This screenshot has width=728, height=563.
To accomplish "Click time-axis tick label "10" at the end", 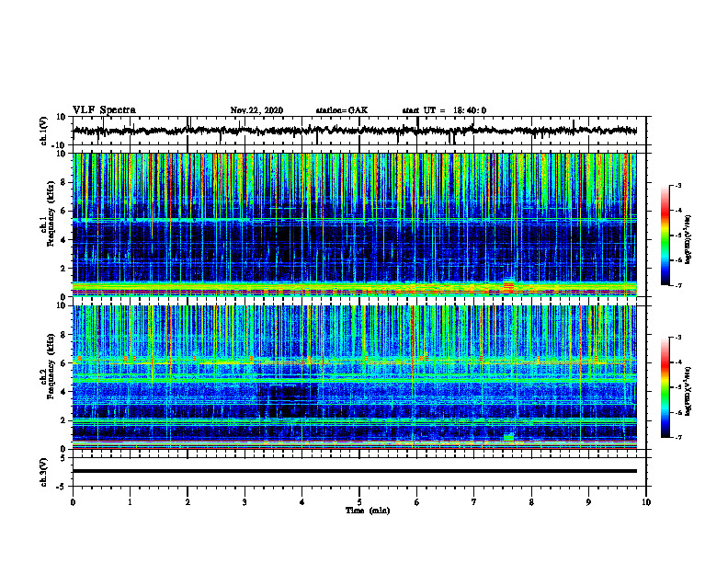I will click(x=646, y=502).
